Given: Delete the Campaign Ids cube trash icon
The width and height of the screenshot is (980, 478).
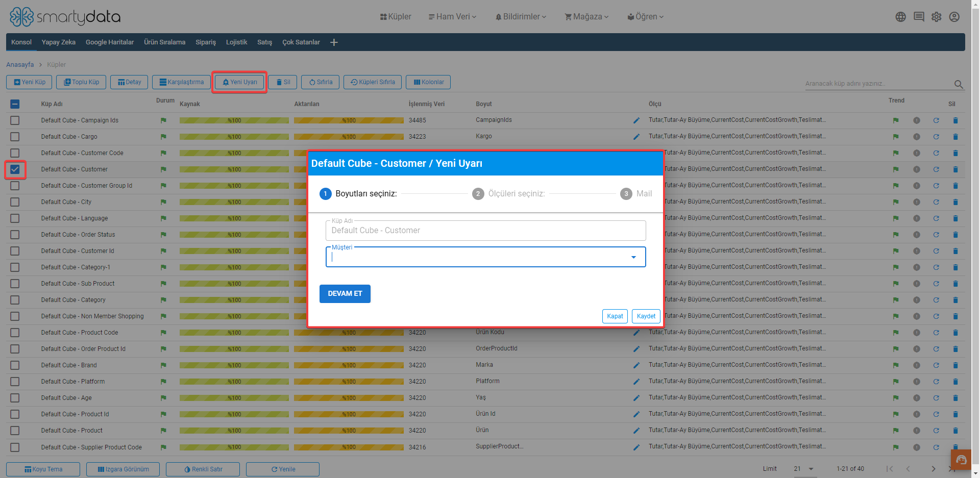Looking at the screenshot, I should pos(955,120).
